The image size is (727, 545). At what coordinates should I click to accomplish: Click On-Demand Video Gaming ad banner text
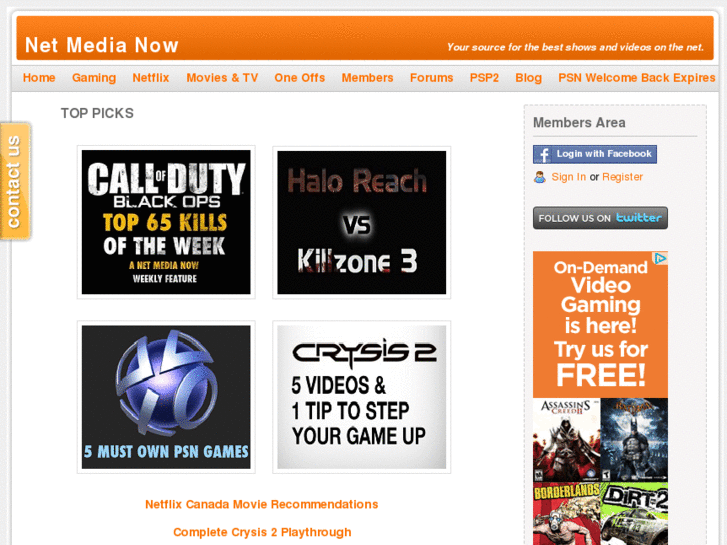click(600, 324)
